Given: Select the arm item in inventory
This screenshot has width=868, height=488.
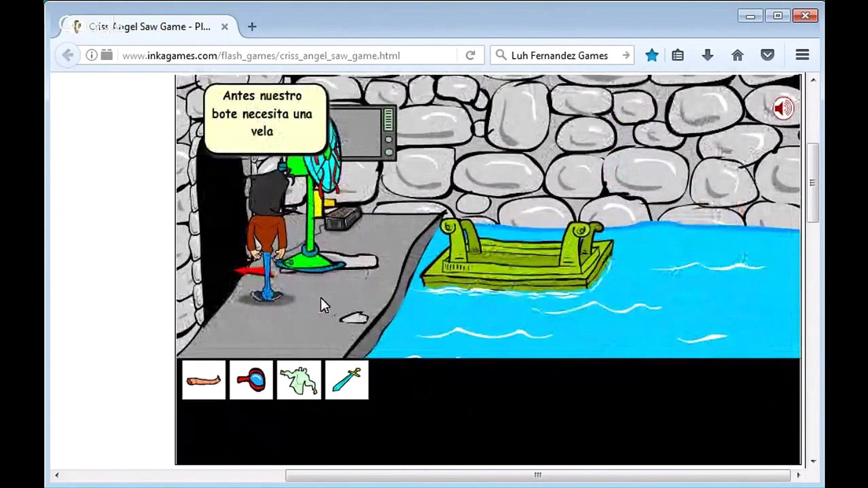Looking at the screenshot, I should [x=203, y=380].
